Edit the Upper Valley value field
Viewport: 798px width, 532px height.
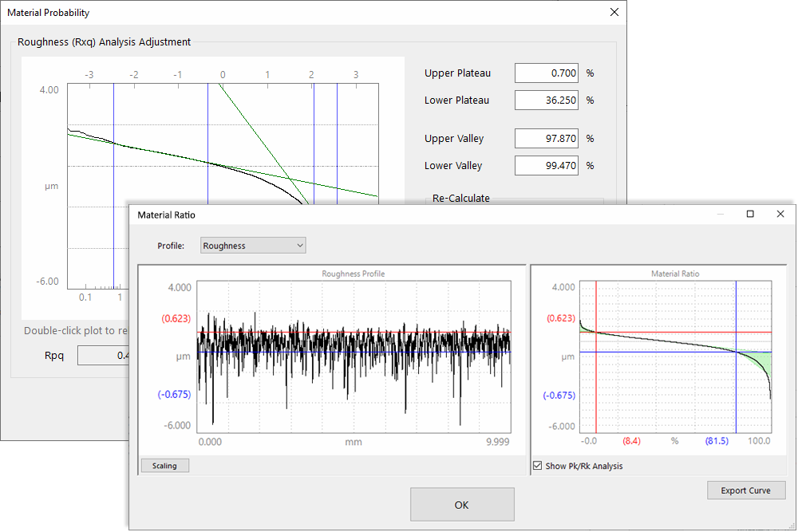pyautogui.click(x=546, y=138)
